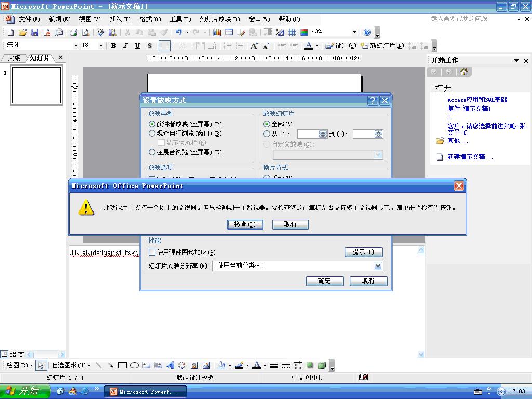Increase the 从 slide number spinner
The width and height of the screenshot is (532, 399).
(x=323, y=132)
